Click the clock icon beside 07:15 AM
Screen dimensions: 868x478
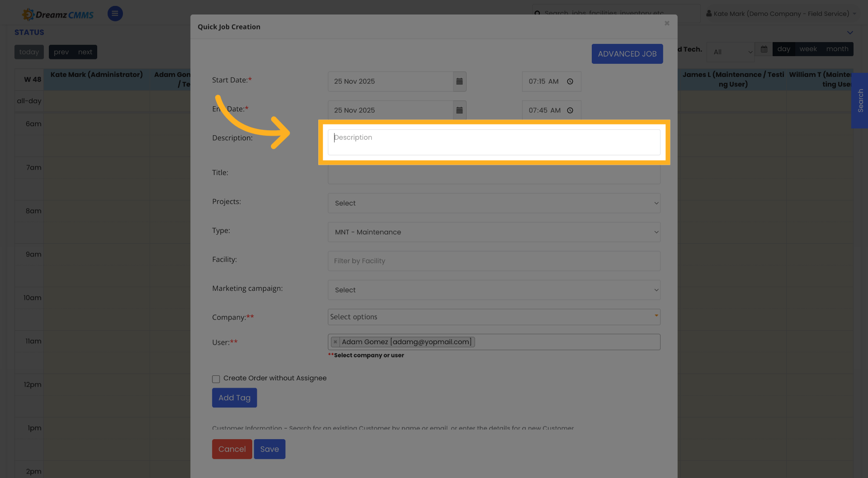coord(570,81)
